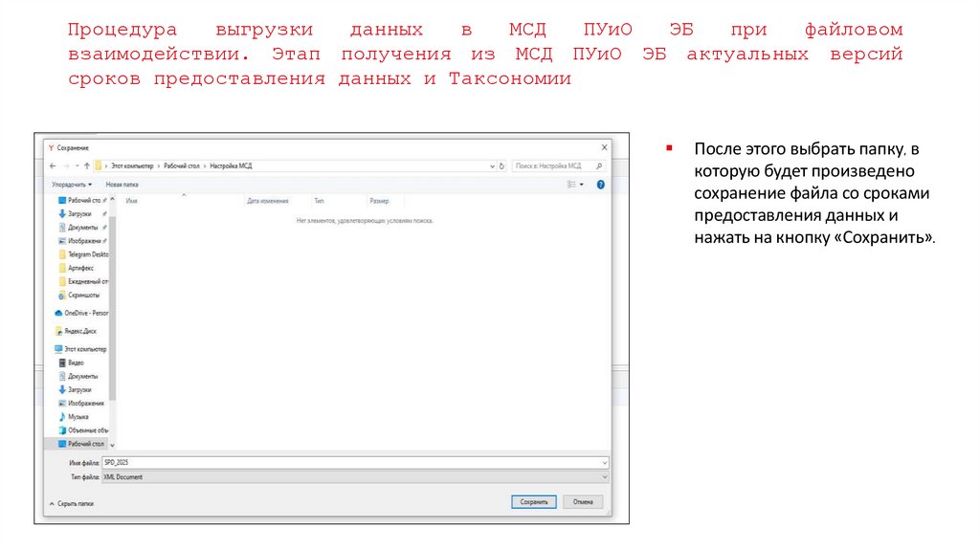Open the Музыка folder in the sidebar

[73, 417]
